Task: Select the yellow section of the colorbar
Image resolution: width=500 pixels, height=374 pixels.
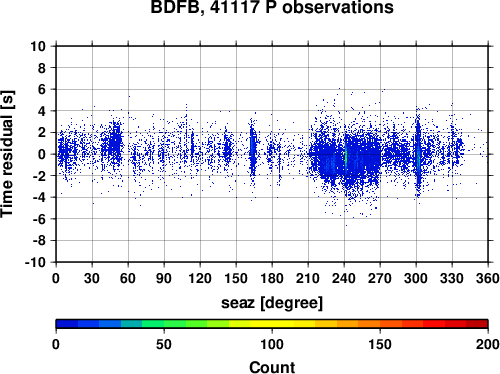Action: (x=272, y=324)
